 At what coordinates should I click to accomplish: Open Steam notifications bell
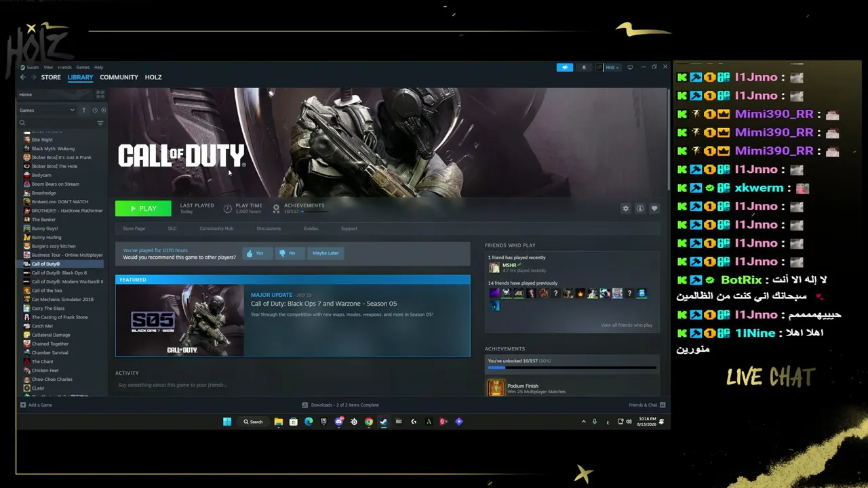click(x=584, y=67)
